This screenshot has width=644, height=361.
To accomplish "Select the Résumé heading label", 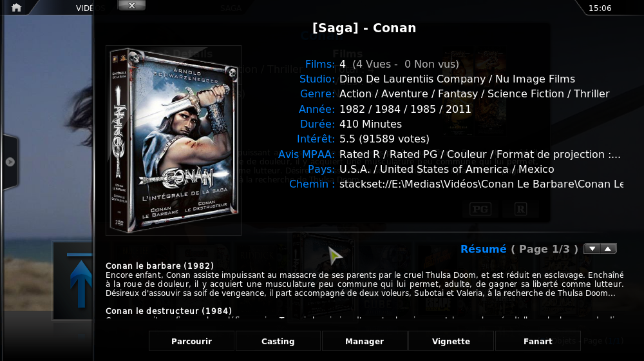I will pos(484,249).
